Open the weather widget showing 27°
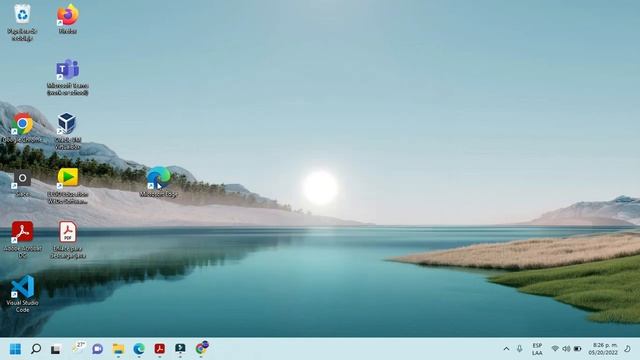This screenshot has width=640, height=360. (78, 347)
